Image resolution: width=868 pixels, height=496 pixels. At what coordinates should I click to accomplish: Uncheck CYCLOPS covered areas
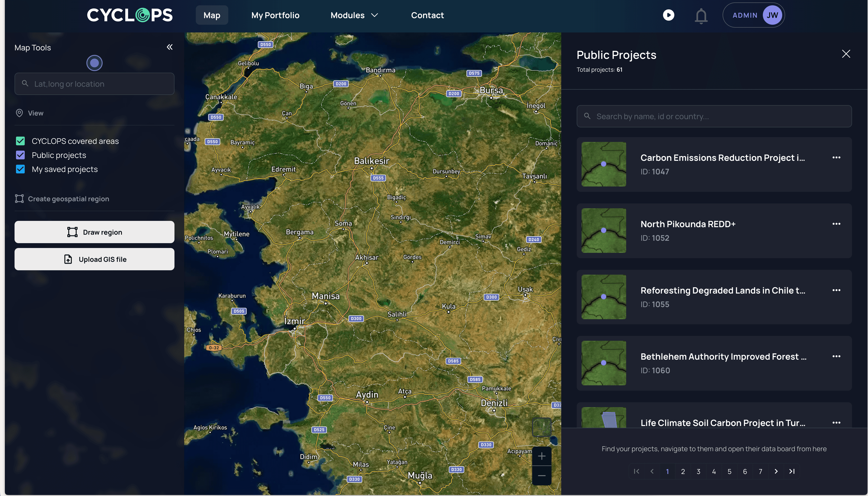[20, 141]
